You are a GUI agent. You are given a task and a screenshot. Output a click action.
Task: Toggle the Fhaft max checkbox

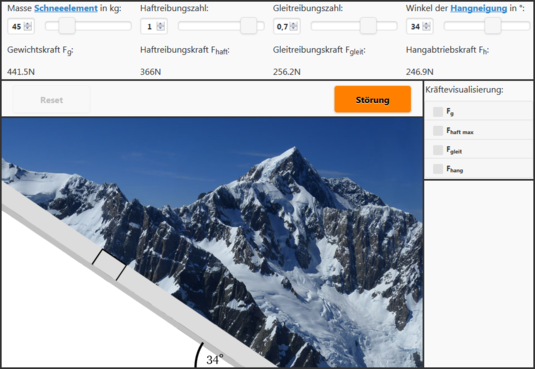pyautogui.click(x=438, y=131)
